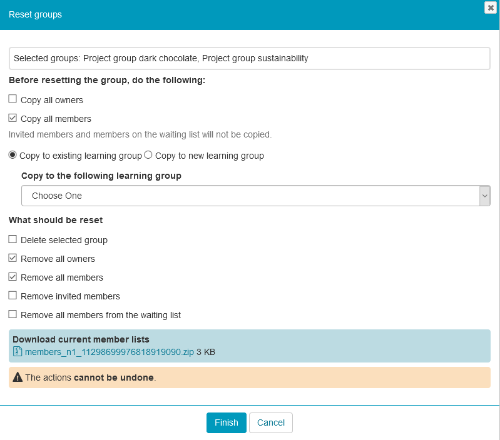The image size is (500, 440).
Task: Select Copy to existing learning group
Action: pyautogui.click(x=12, y=155)
